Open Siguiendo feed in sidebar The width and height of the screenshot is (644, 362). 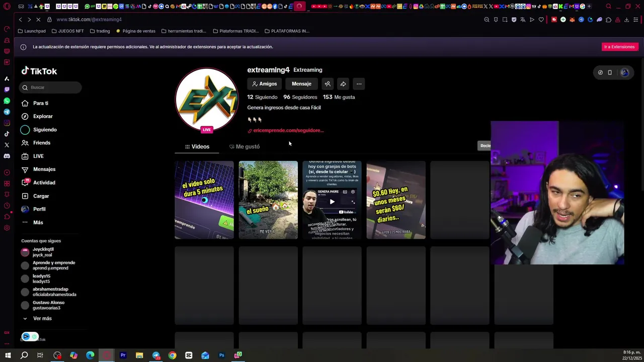click(39, 130)
